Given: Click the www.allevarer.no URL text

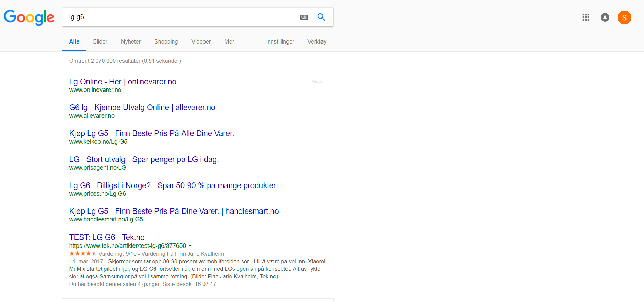Looking at the screenshot, I should coord(92,116).
